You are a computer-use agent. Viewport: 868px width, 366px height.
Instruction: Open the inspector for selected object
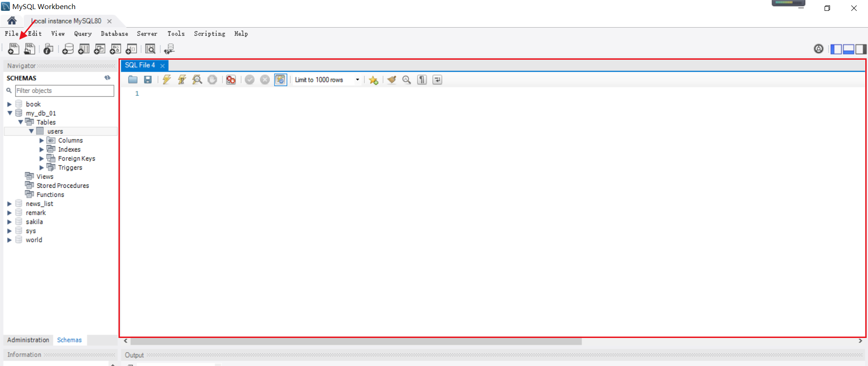click(48, 49)
